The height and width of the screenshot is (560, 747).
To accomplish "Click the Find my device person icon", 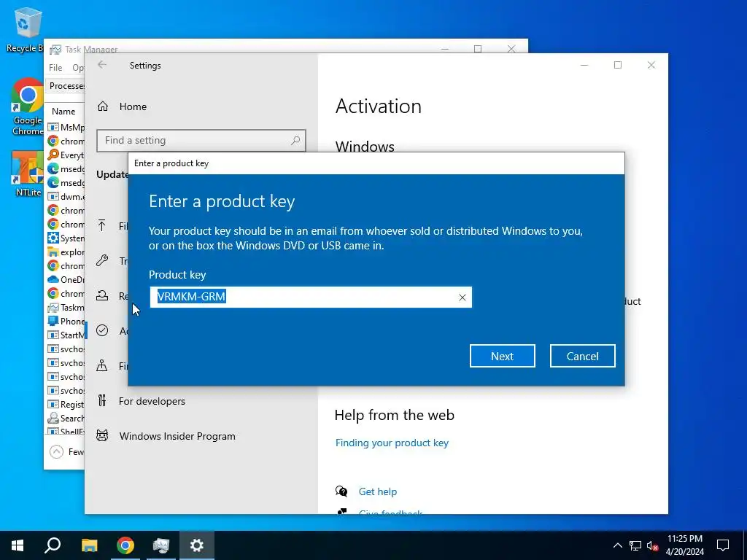I will 102,366.
